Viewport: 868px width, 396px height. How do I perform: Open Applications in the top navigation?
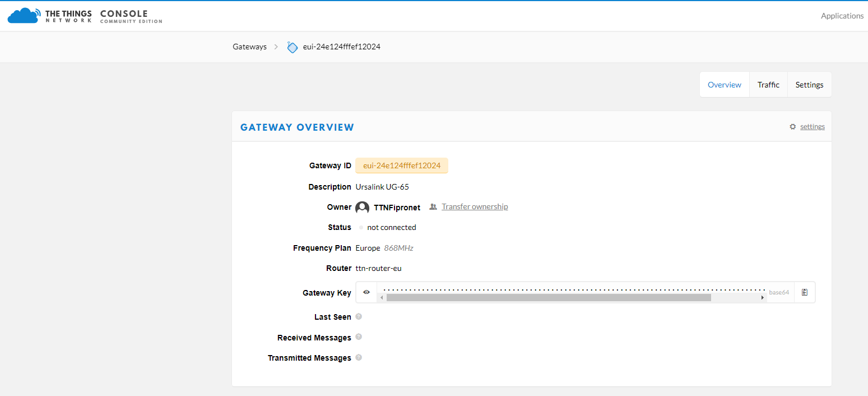pyautogui.click(x=842, y=16)
